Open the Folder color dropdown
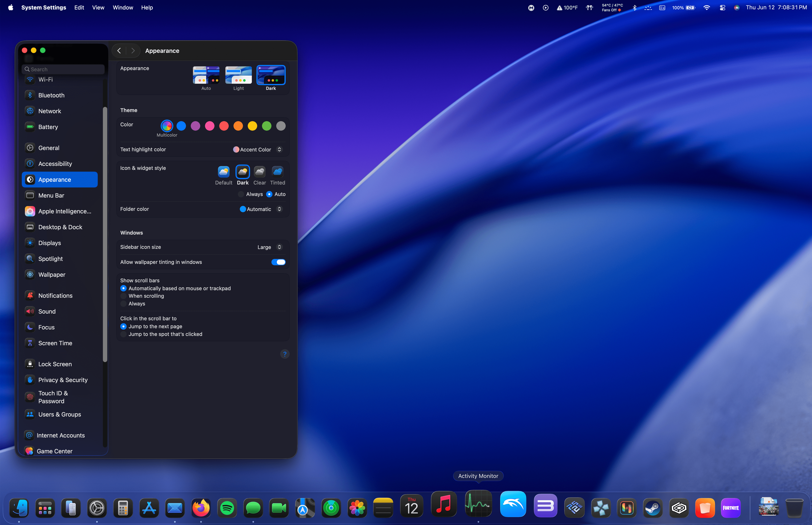The image size is (812, 525). point(261,209)
